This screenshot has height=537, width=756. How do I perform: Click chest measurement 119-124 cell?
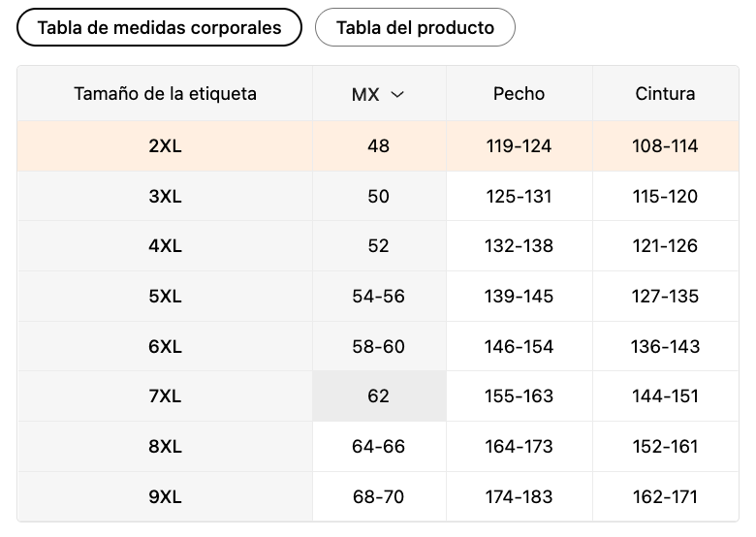519,146
